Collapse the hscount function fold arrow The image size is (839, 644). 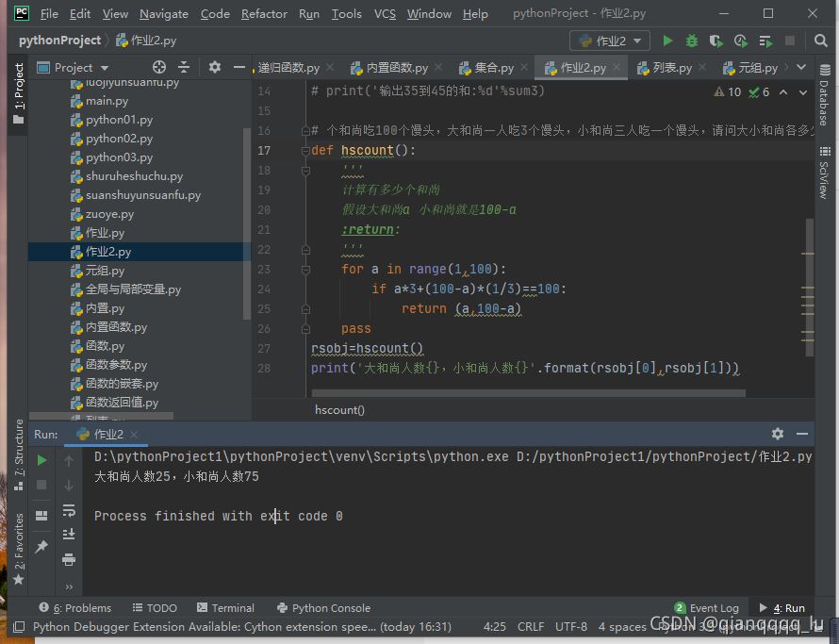coord(304,151)
